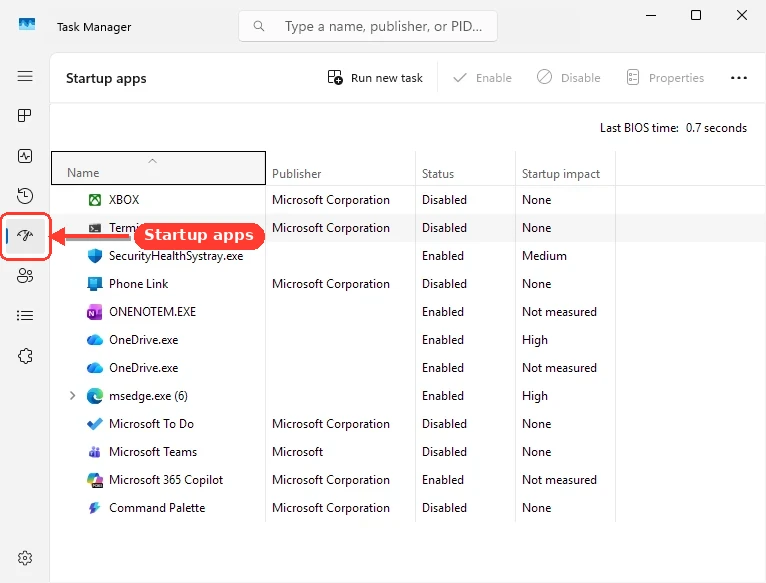Click the Command Palette icon

click(x=94, y=508)
